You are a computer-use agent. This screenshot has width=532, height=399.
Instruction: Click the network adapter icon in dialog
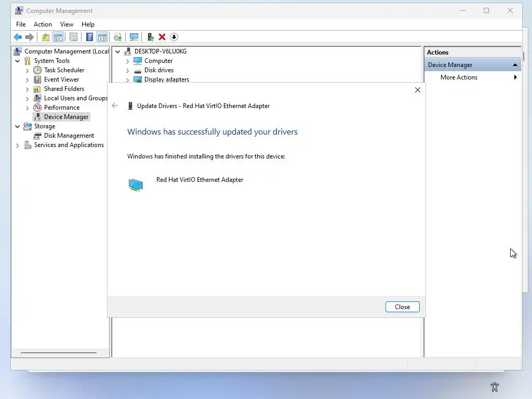pos(136,185)
